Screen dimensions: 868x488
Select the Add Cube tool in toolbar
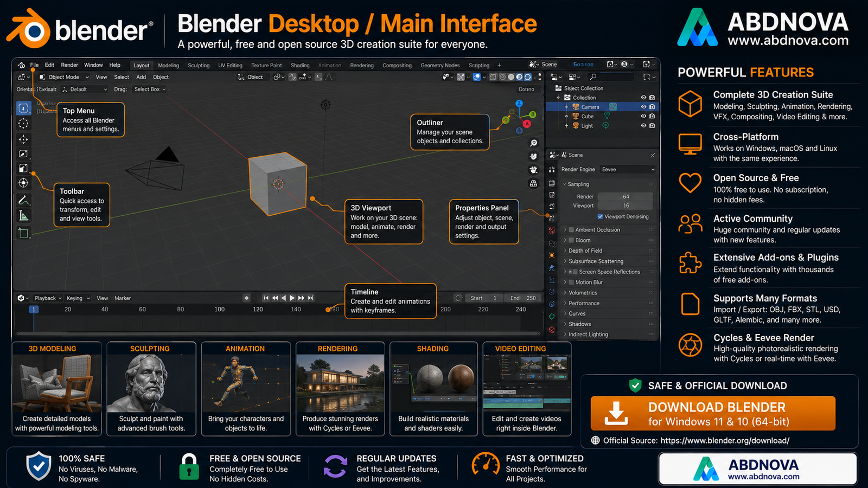tap(23, 233)
